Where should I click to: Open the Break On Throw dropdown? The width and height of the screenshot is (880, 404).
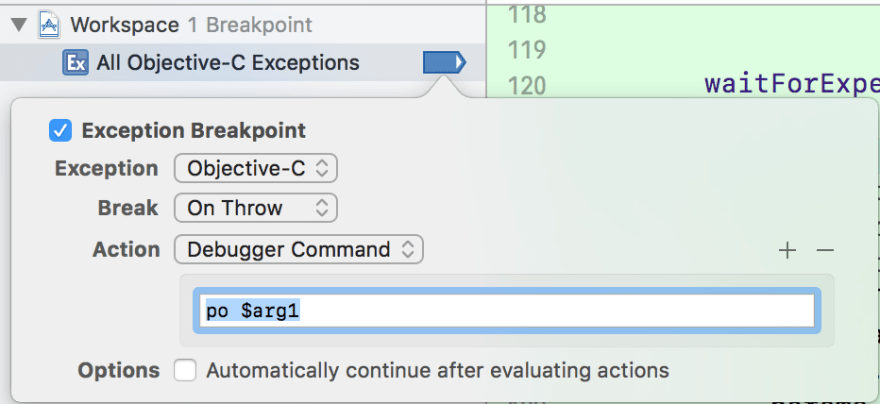pos(256,208)
